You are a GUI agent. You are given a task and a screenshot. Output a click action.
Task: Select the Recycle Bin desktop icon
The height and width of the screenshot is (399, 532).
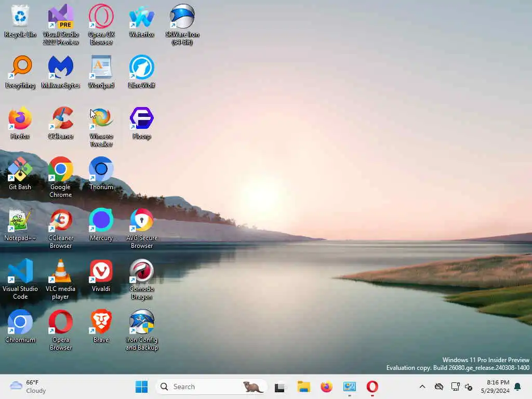20,21
